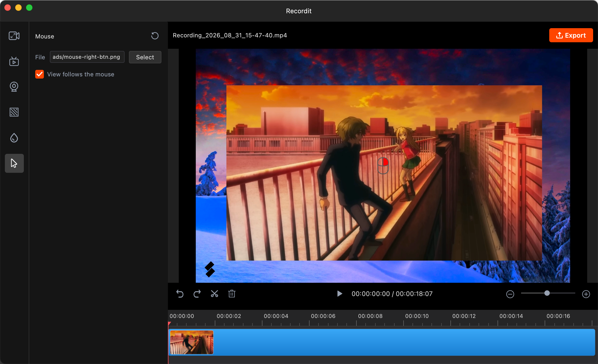
Task: Click the Recording_2026_08_31_15-47-40.mp4 filename
Action: tap(230, 35)
